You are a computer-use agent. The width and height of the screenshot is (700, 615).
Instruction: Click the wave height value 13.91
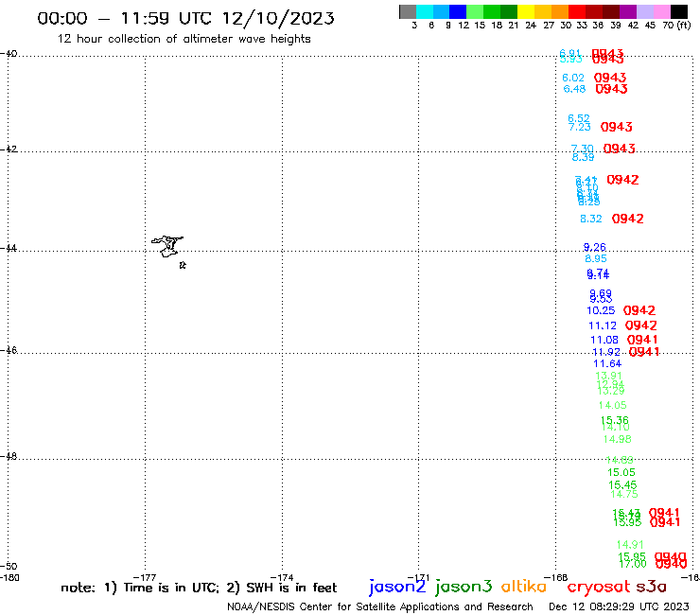click(x=609, y=376)
